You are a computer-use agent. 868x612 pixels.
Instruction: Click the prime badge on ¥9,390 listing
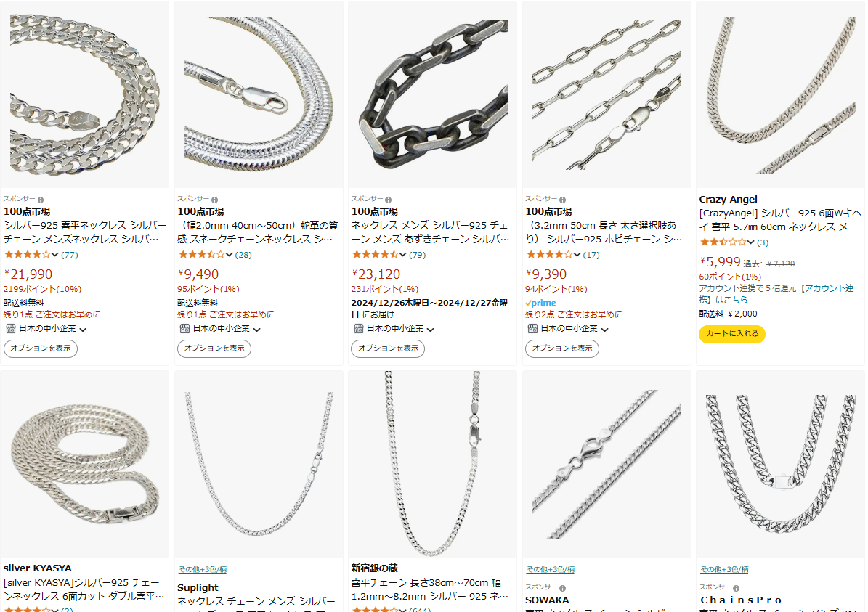541,303
